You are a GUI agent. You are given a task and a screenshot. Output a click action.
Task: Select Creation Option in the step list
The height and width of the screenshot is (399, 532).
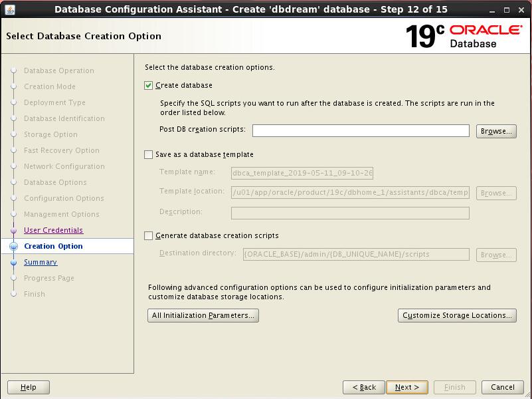click(x=53, y=246)
